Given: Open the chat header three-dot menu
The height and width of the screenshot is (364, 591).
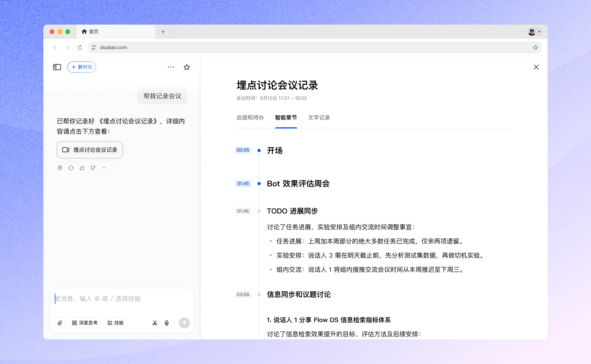Looking at the screenshot, I should (171, 67).
